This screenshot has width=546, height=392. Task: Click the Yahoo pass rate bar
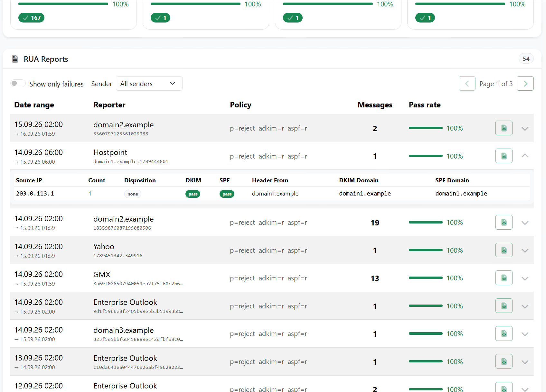(x=426, y=250)
